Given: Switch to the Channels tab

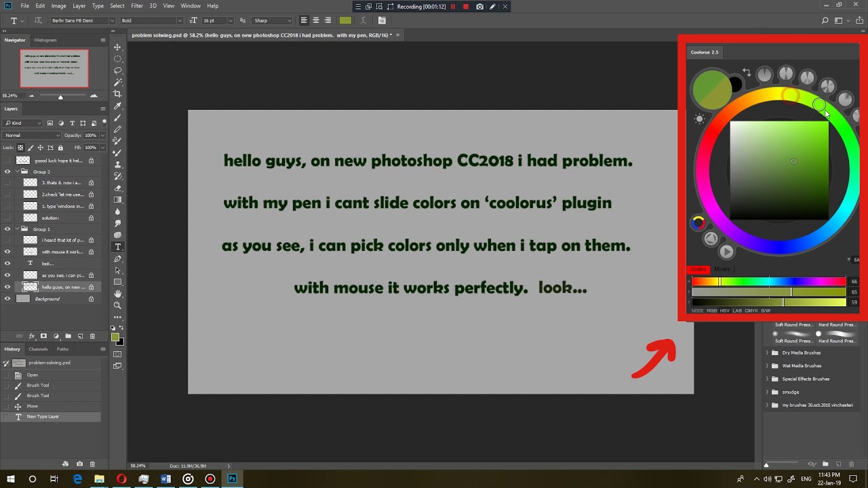Looking at the screenshot, I should click(x=38, y=349).
